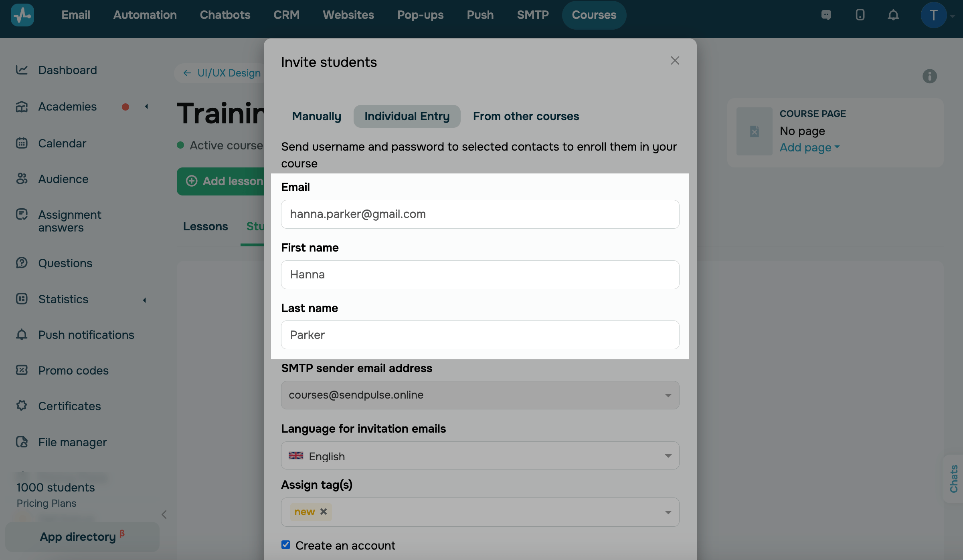The width and height of the screenshot is (963, 560).
Task: Toggle the Create an account checkbox
Action: [285, 545]
